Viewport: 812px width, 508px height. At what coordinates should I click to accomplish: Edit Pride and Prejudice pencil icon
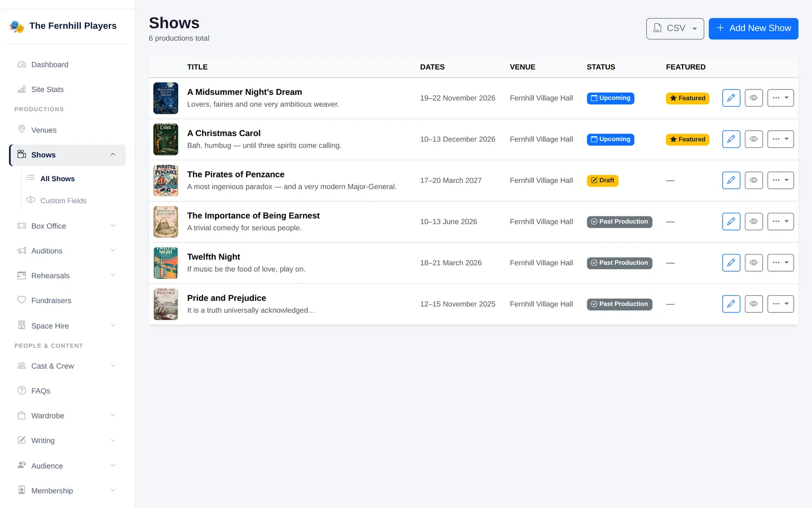click(x=731, y=304)
